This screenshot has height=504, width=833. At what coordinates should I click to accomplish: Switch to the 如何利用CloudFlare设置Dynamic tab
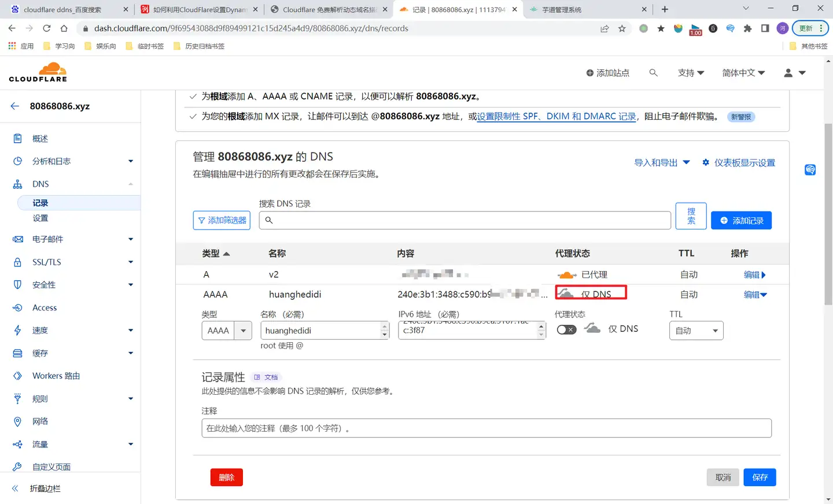[200, 9]
